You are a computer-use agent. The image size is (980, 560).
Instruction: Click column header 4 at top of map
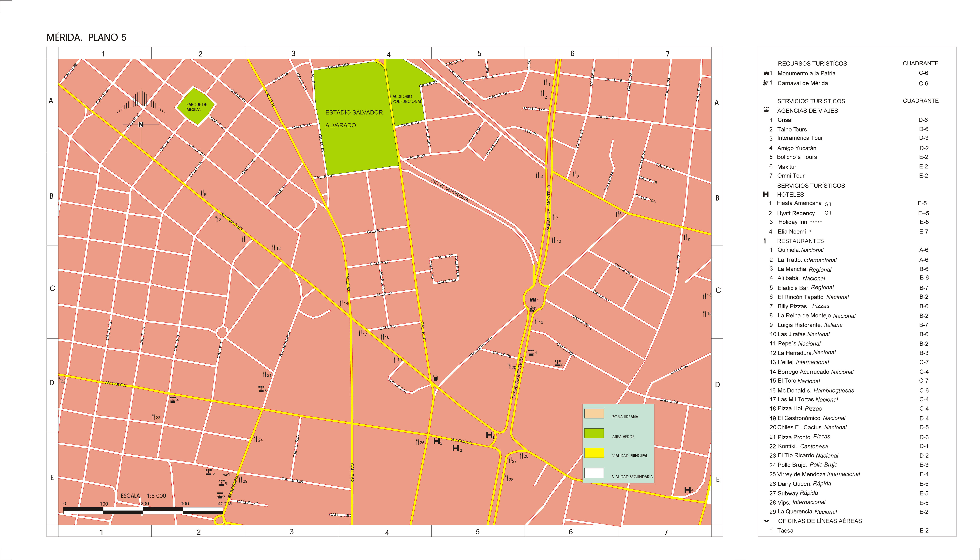(388, 54)
